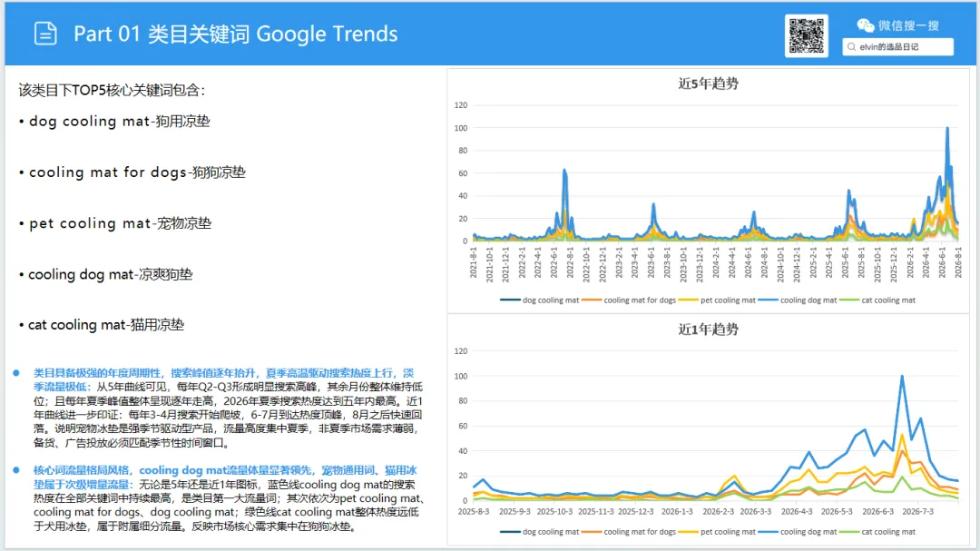Click the 120 y-axis value in 5-year chart
This screenshot has width=980, height=551.
461,105
